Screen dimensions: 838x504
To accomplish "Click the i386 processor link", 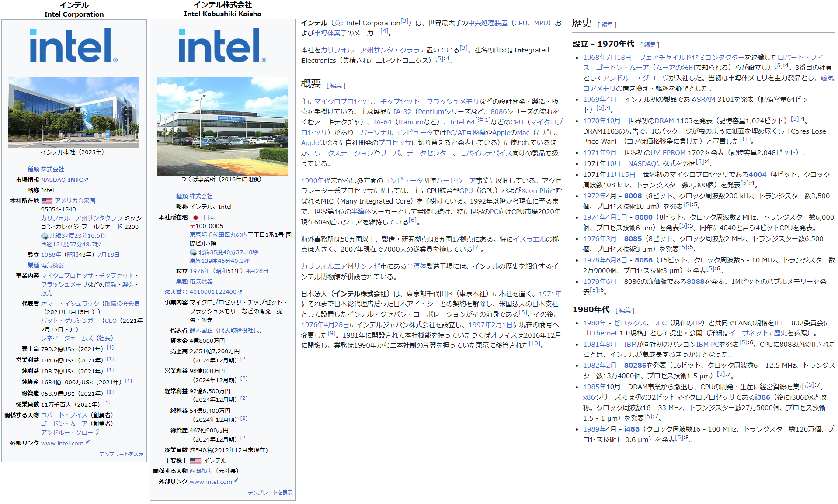I will pyautogui.click(x=762, y=397).
